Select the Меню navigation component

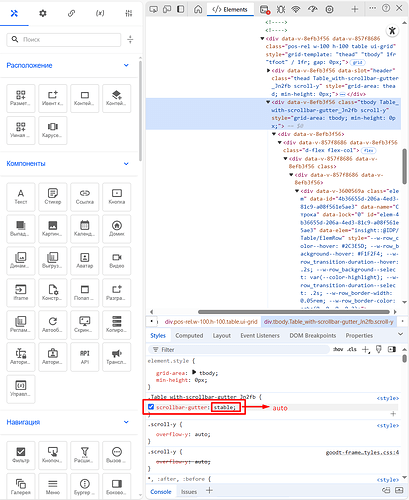53,486
